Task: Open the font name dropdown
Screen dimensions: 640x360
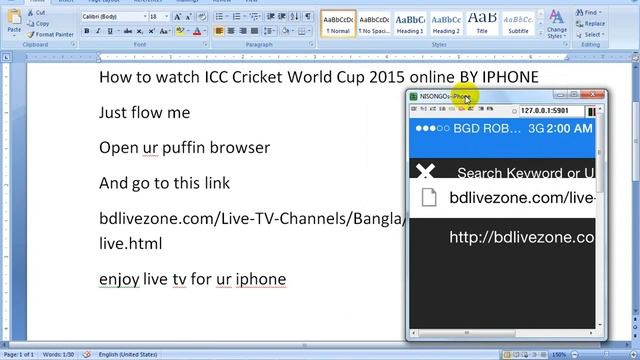Action: pyautogui.click(x=145, y=17)
